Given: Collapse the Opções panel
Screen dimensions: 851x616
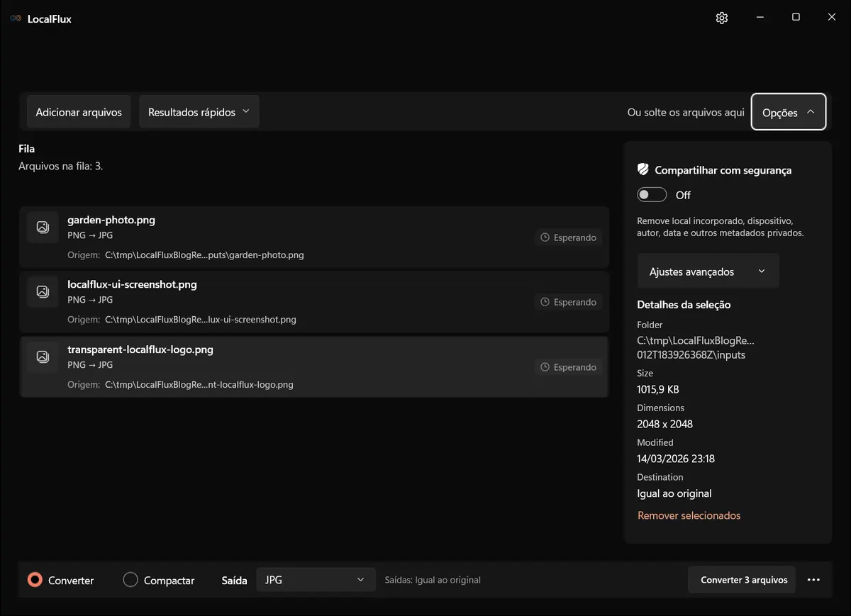Looking at the screenshot, I should click(789, 112).
